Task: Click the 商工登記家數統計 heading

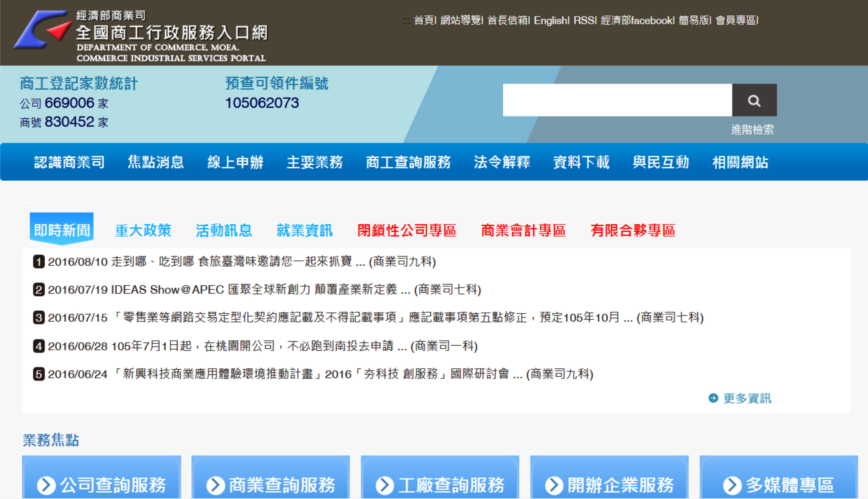Action: (x=78, y=83)
